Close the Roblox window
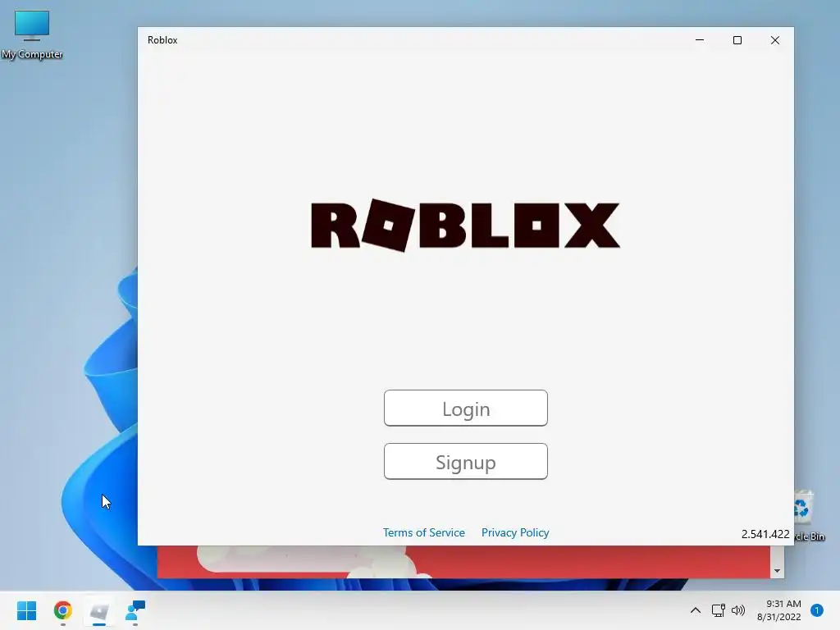Viewport: 840px width, 630px height. (774, 40)
